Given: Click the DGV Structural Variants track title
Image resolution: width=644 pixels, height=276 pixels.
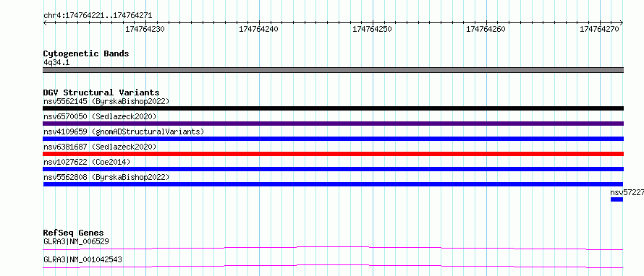Looking at the screenshot, I should pyautogui.click(x=101, y=92).
